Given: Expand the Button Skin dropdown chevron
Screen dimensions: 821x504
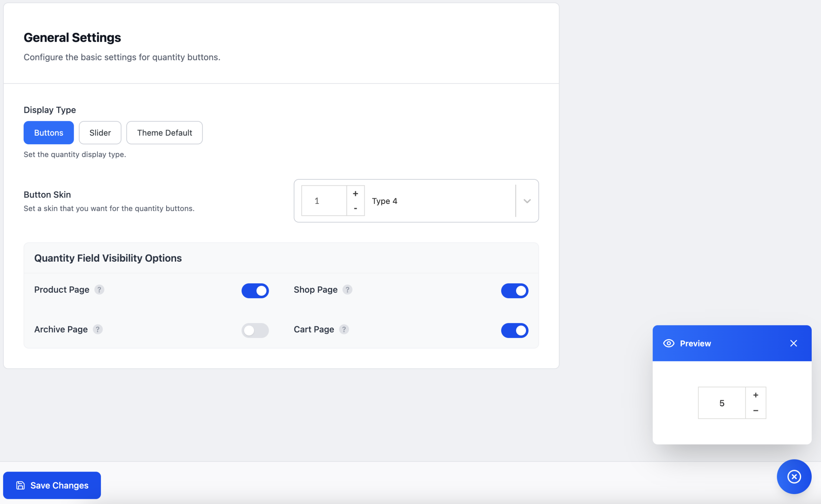Looking at the screenshot, I should [527, 201].
